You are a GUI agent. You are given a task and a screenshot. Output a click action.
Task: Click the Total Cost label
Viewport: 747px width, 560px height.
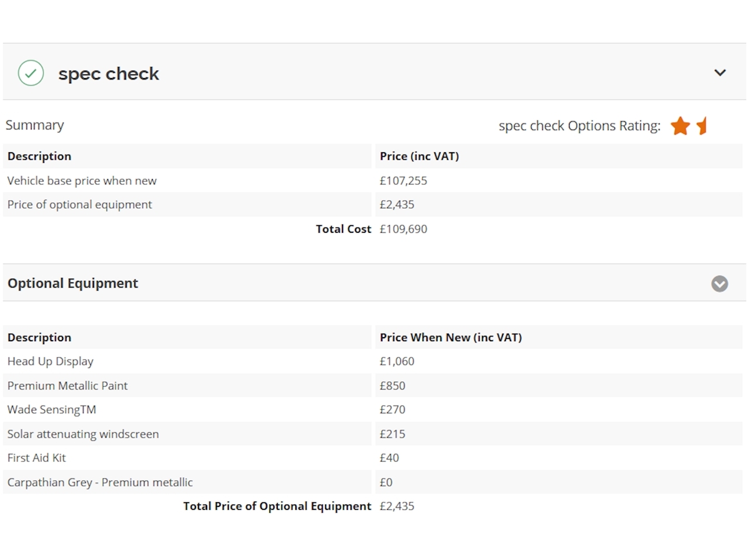click(x=344, y=229)
